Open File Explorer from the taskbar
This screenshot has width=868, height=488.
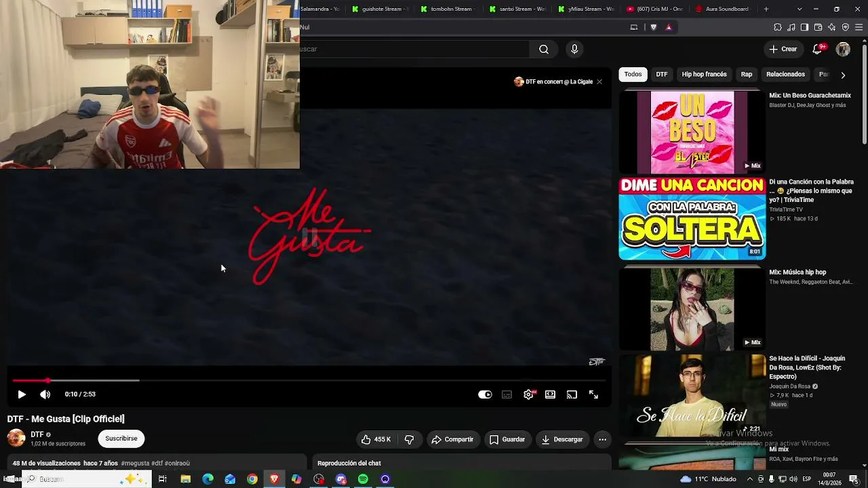tap(185, 479)
